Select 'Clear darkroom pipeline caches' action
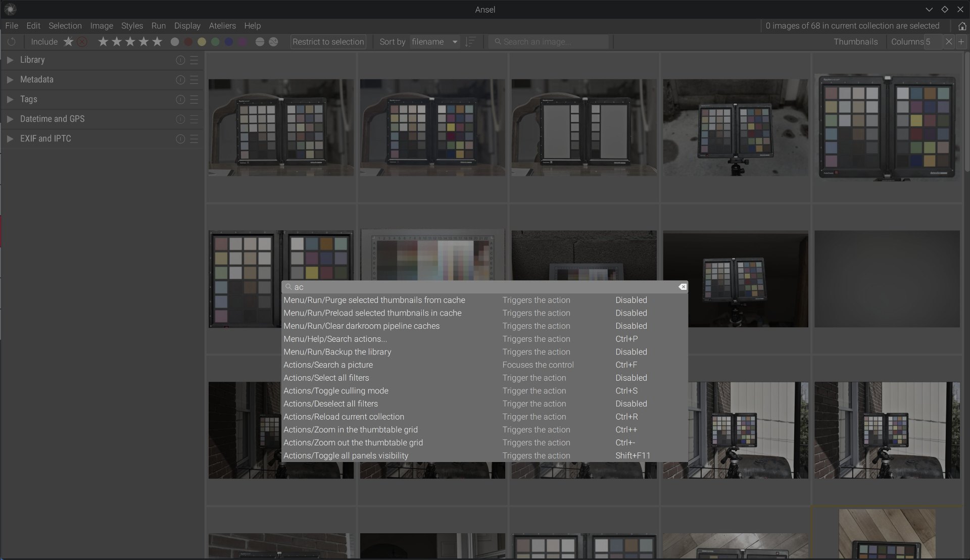The width and height of the screenshot is (970, 560). tap(484, 326)
